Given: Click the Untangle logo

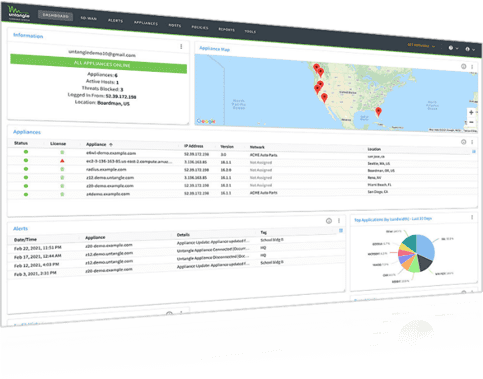Looking at the screenshot, I should tap(19, 14).
